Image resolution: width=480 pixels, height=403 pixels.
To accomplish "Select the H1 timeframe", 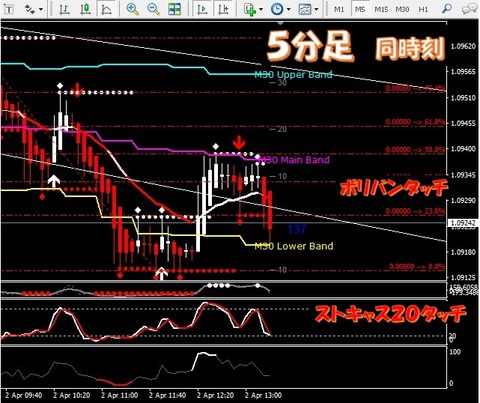I will click(423, 9).
